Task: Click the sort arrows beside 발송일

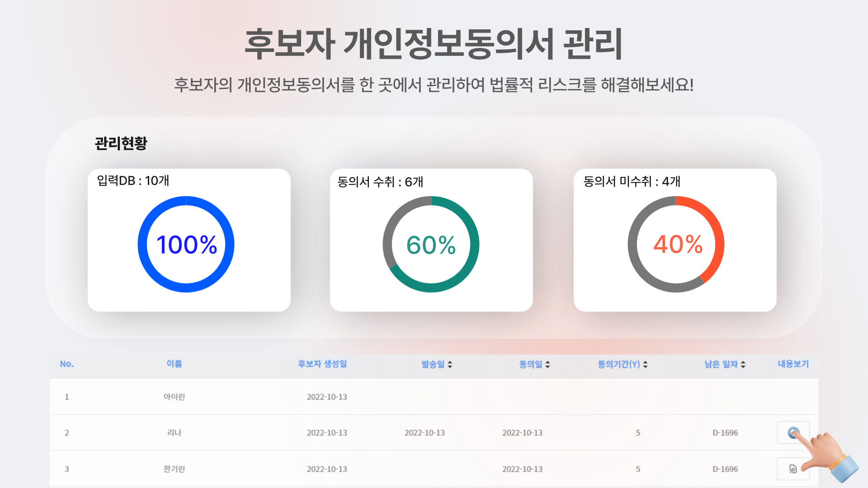Action: pyautogui.click(x=450, y=364)
